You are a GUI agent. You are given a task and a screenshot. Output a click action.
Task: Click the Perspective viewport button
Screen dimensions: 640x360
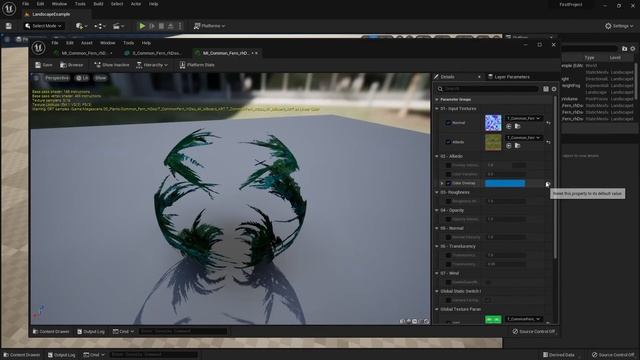56,78
